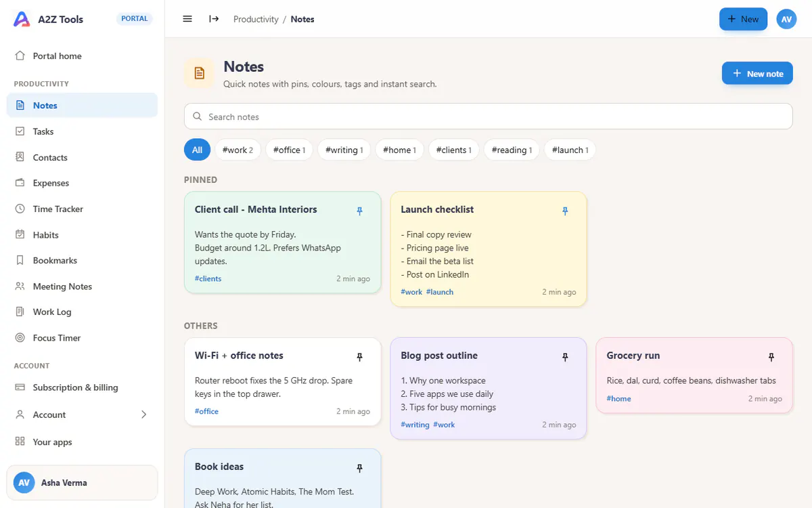Click the #clients tag on Mehta note

(208, 278)
